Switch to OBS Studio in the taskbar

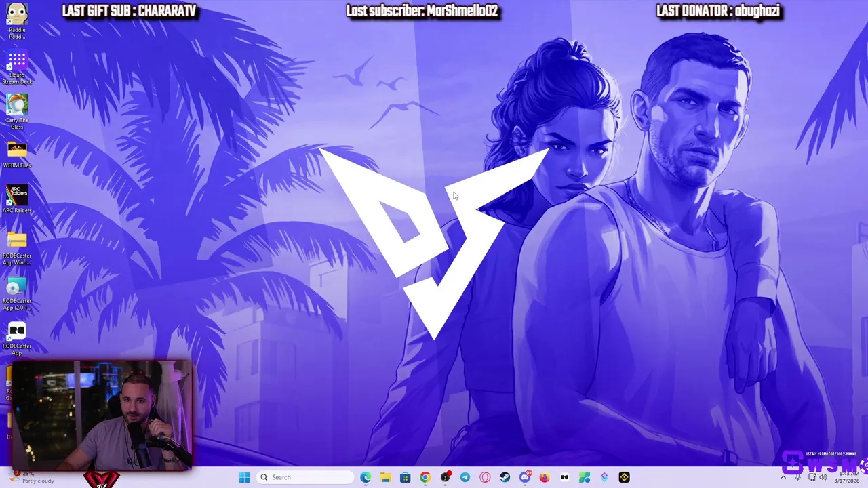(446, 477)
